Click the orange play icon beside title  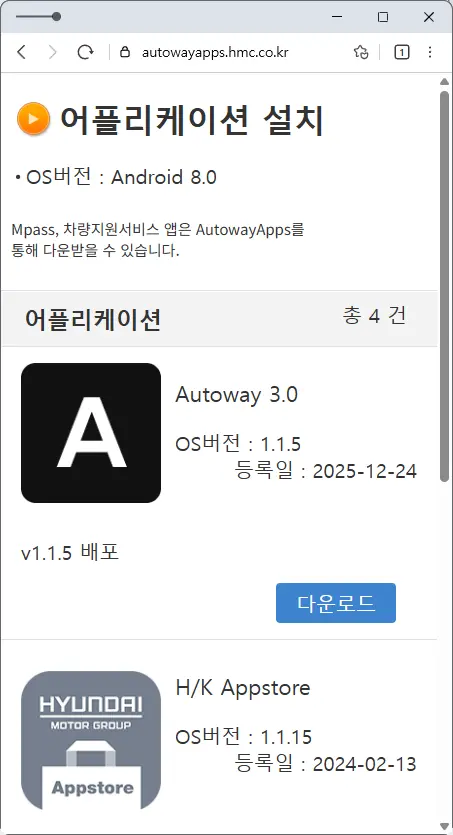pos(33,118)
